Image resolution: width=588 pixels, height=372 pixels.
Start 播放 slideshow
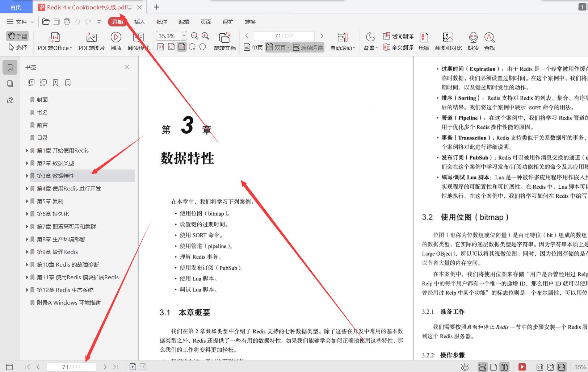tap(116, 42)
